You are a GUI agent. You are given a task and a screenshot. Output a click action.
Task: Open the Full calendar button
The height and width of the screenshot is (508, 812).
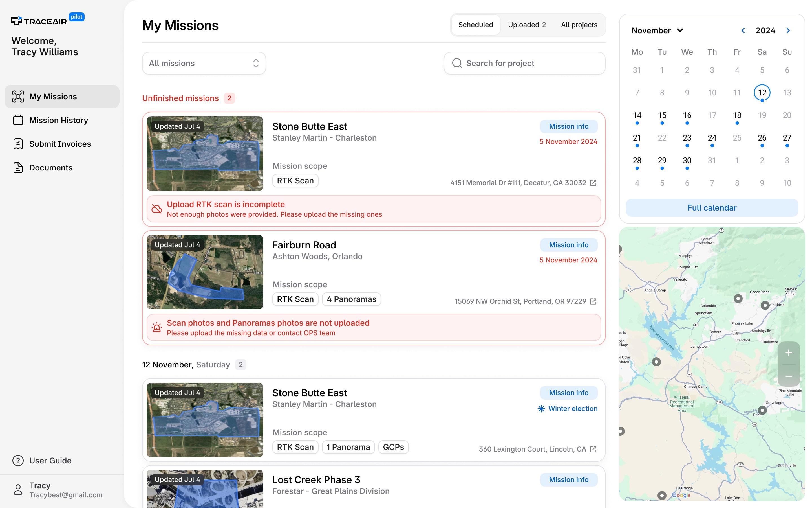[x=712, y=208]
